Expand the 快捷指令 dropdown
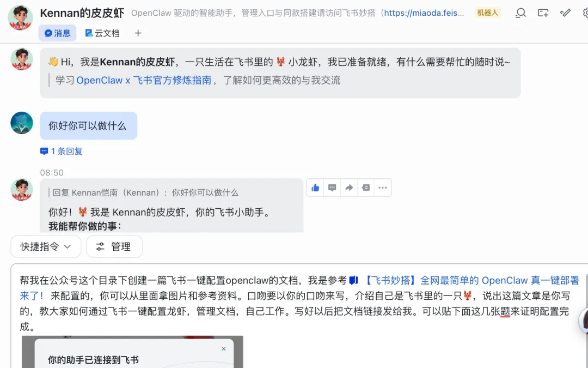588x368 pixels. coord(46,247)
